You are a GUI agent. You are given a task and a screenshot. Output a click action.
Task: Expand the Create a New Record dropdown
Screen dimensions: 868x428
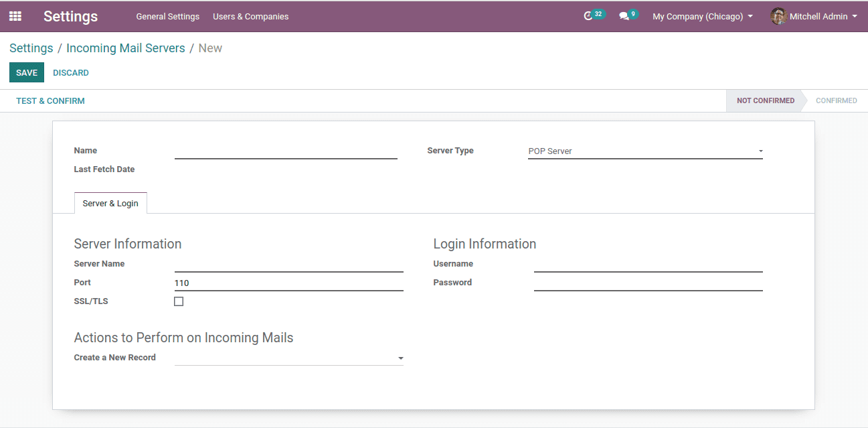288,358
